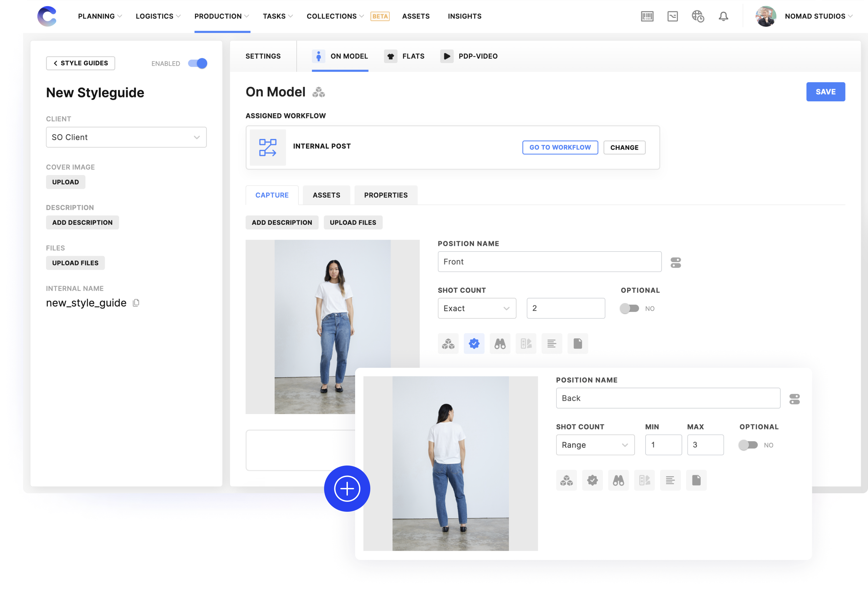
Task: Select the Properties tab under capture
Action: click(386, 194)
